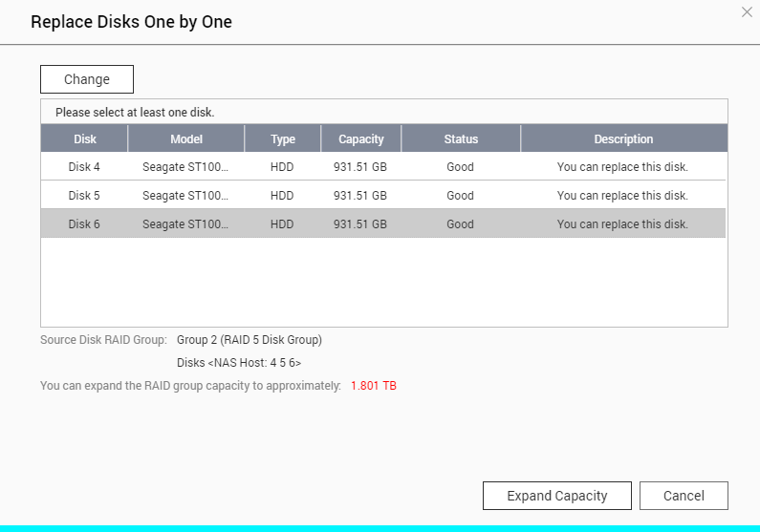Click Disk 6 type HDD
760x532 pixels.
(x=282, y=224)
